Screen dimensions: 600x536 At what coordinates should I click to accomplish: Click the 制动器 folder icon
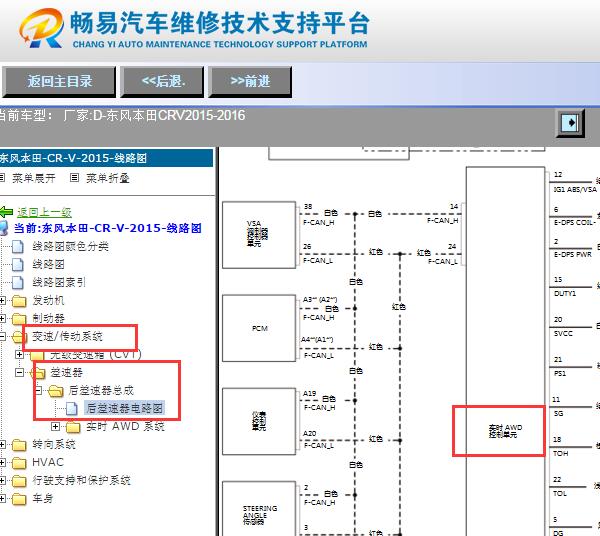tap(19, 319)
